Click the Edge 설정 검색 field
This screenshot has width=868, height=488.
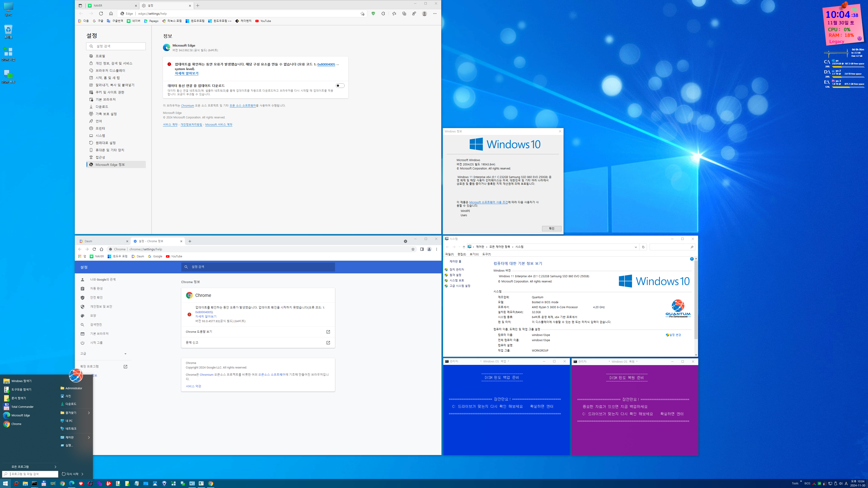click(116, 46)
